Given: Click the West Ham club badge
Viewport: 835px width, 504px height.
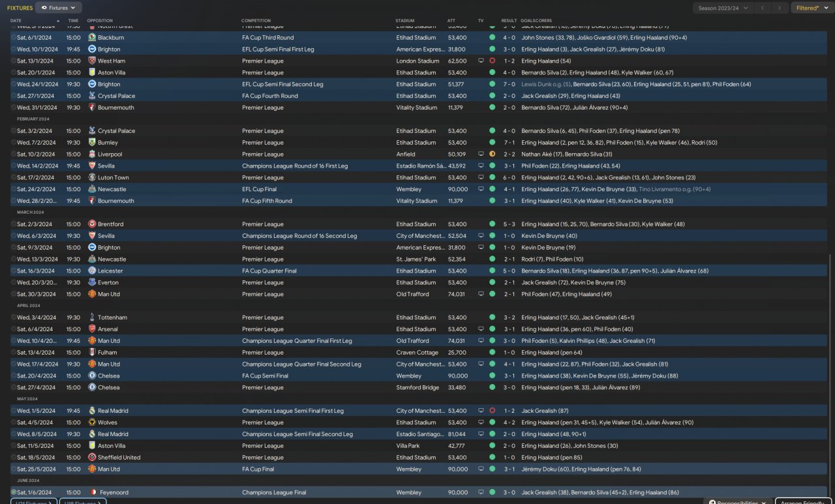Looking at the screenshot, I should tap(92, 61).
